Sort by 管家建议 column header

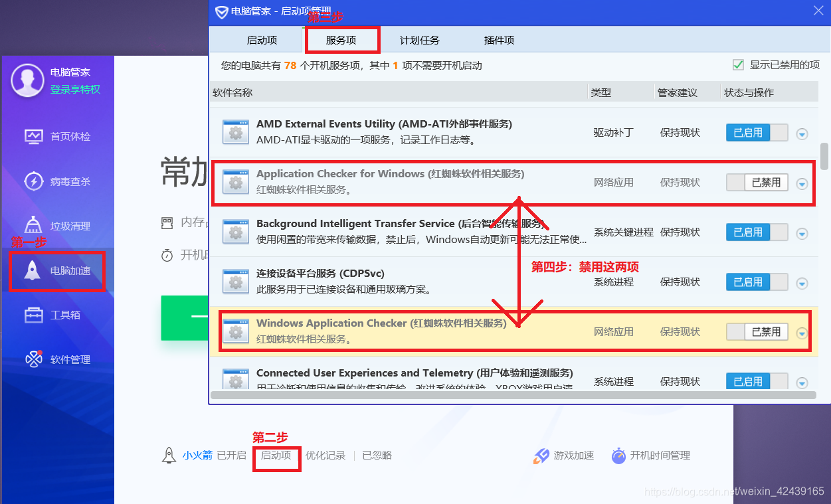click(677, 93)
